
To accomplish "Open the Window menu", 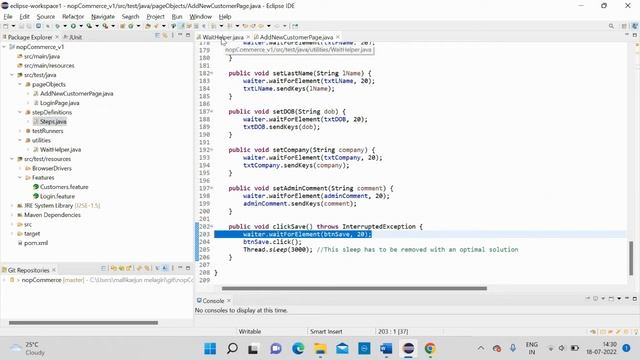I will click(200, 17).
